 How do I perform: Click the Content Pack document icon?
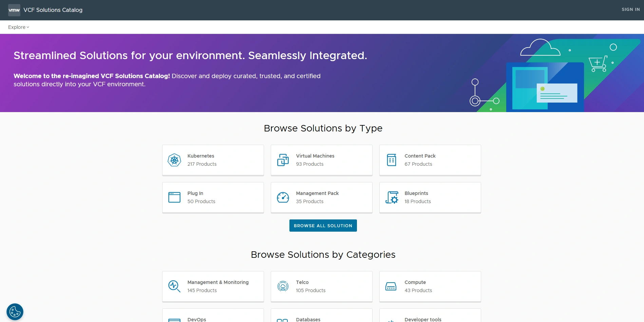391,160
